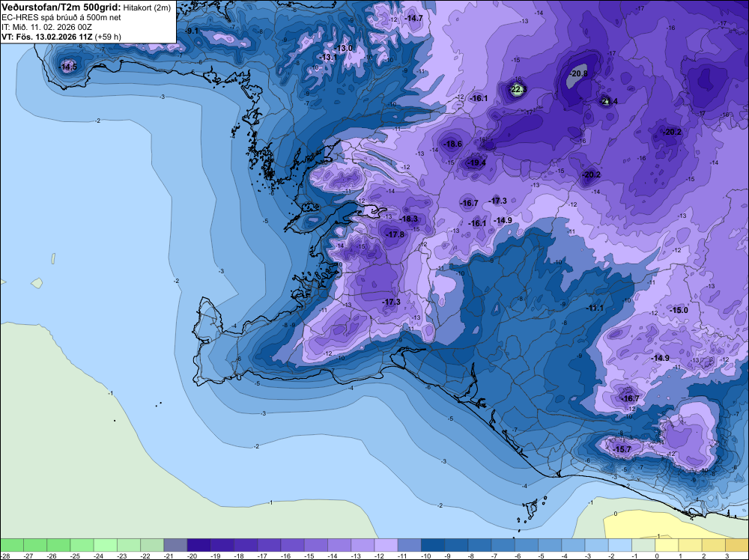The height and width of the screenshot is (560, 749).
Task: Click the green -22.3 coldest spot marker
Action: coord(518,89)
